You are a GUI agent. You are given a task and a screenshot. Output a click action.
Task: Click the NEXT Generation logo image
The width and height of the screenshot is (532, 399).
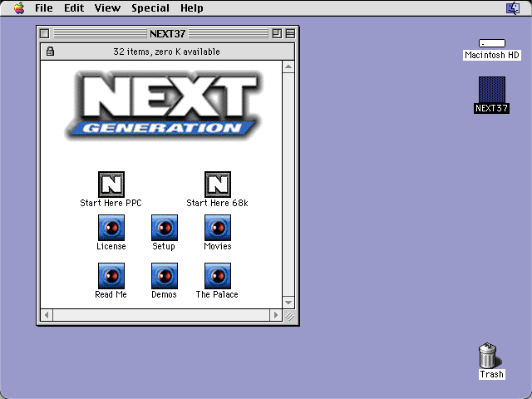point(164,106)
